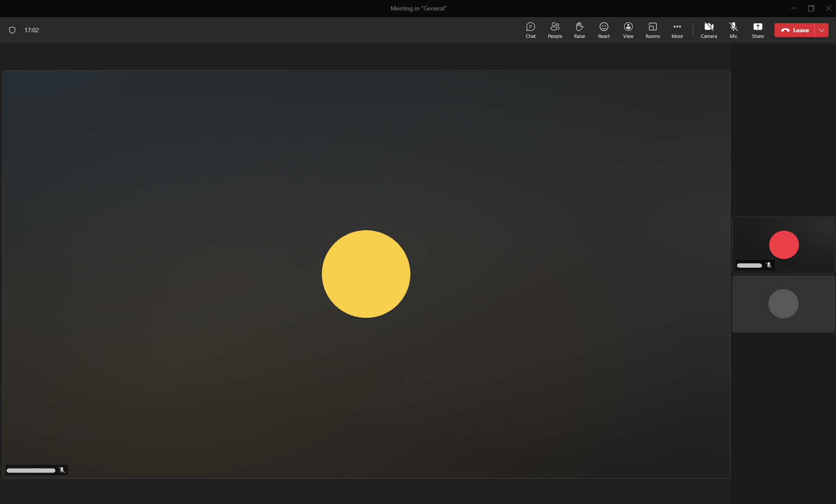Open the View layout options
Screen dimensions: 836x504
[628, 30]
